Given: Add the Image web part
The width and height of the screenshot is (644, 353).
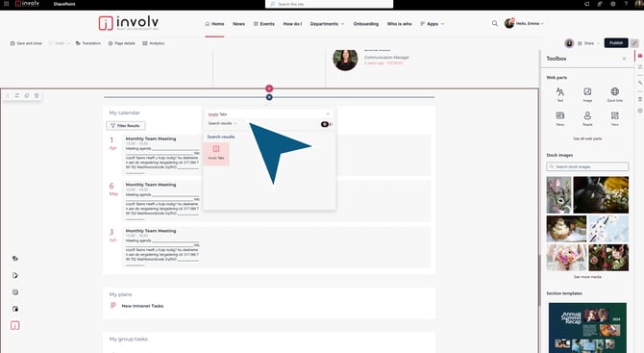Looking at the screenshot, I should coord(587,94).
